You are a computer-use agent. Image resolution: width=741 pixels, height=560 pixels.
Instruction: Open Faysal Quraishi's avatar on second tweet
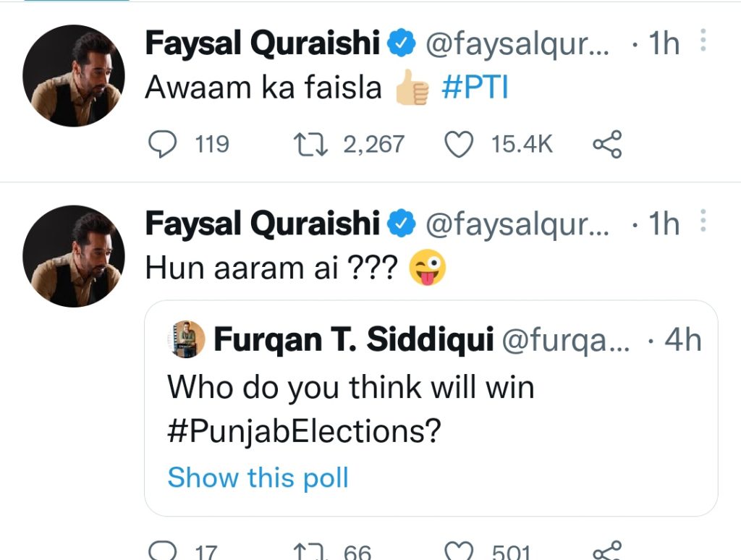(x=74, y=256)
